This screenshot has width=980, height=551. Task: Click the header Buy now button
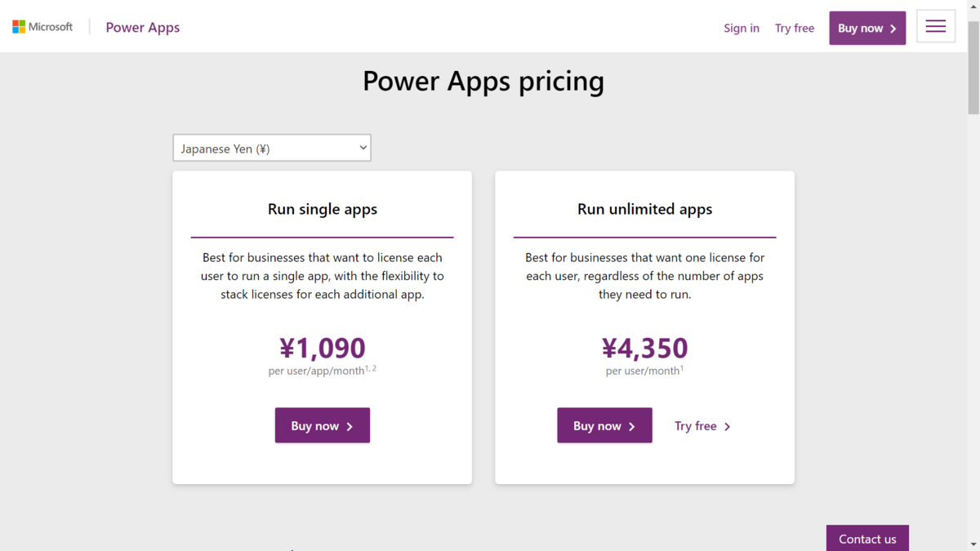pos(867,28)
